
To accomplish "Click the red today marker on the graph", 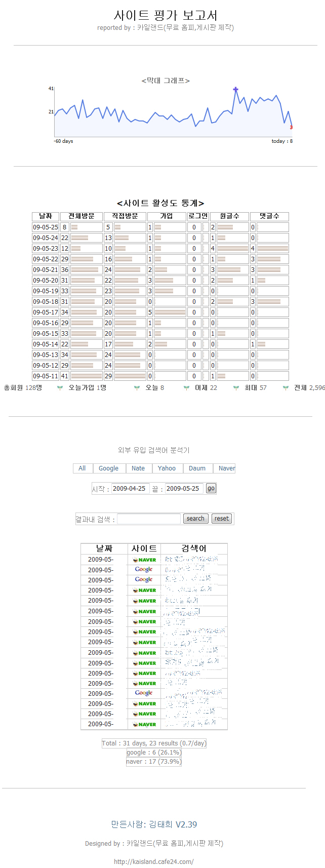I will coord(291,127).
